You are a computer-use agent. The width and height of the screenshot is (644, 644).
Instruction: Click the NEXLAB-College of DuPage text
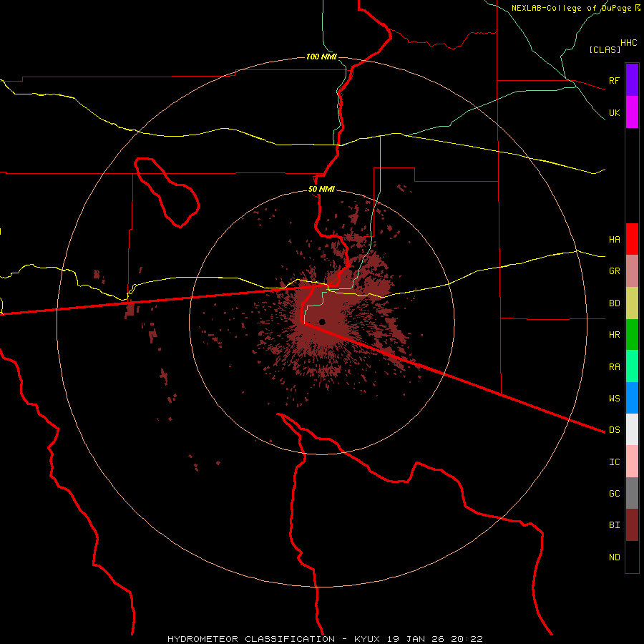[571, 8]
